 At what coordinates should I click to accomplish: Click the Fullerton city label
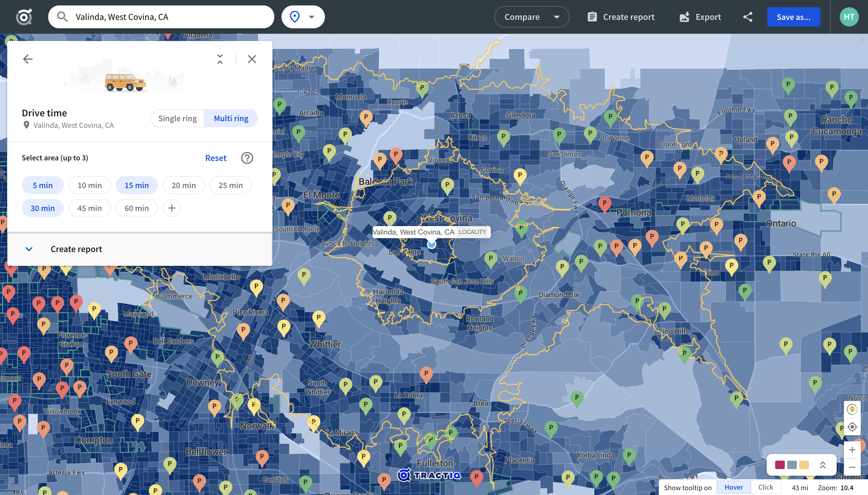tap(435, 463)
